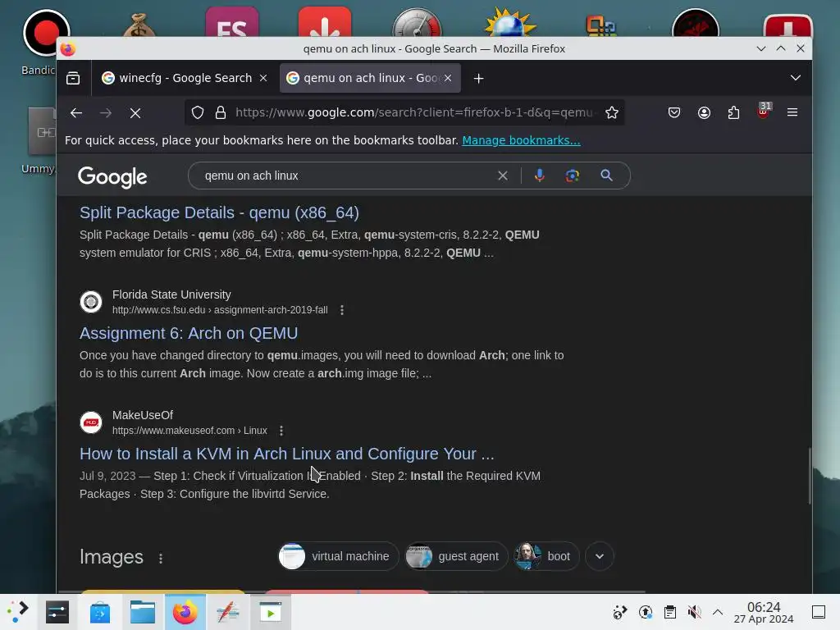Select the qemu on ach linux tab
The width and height of the screenshot is (840, 630).
370,78
